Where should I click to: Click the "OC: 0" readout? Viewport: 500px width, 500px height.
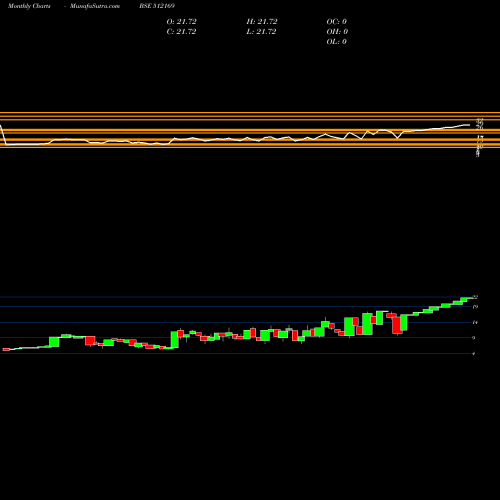point(337,22)
